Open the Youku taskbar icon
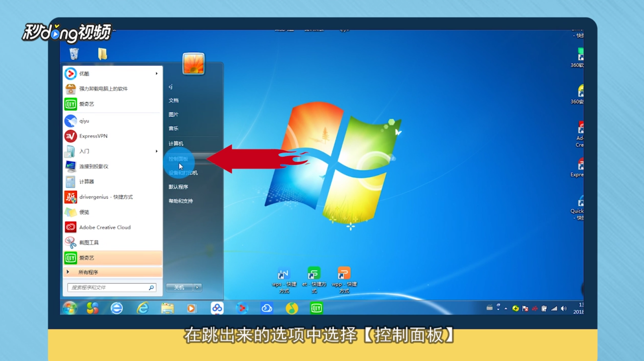The height and width of the screenshot is (361, 644). click(242, 308)
